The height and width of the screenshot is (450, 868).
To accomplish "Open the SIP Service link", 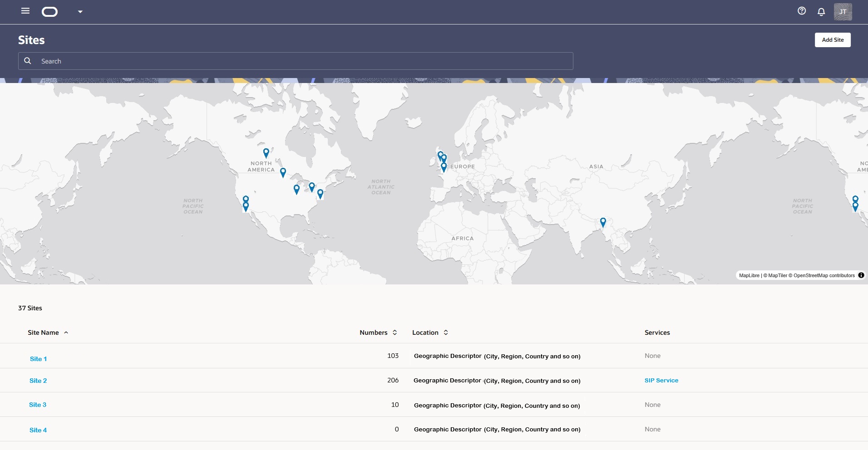I will click(661, 381).
